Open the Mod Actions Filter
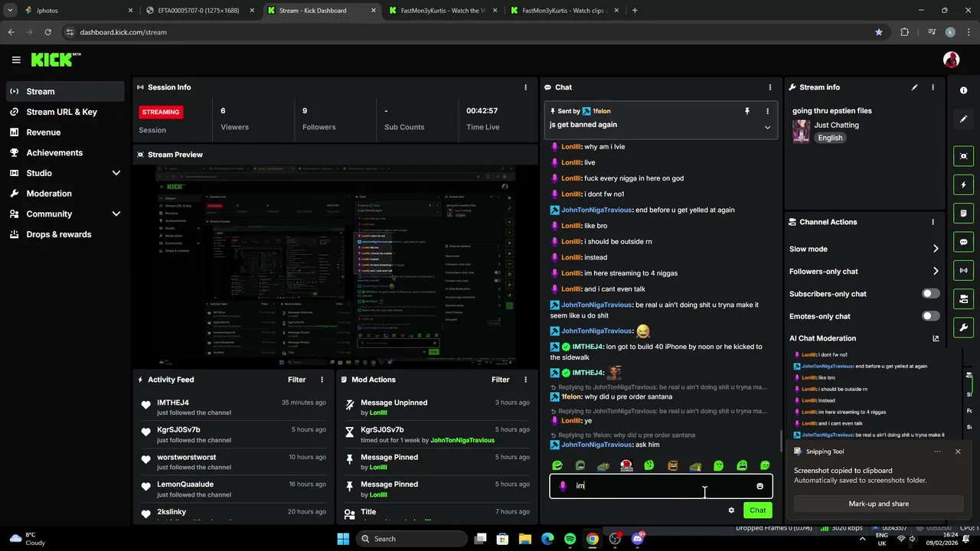The image size is (980, 551). (x=500, y=380)
